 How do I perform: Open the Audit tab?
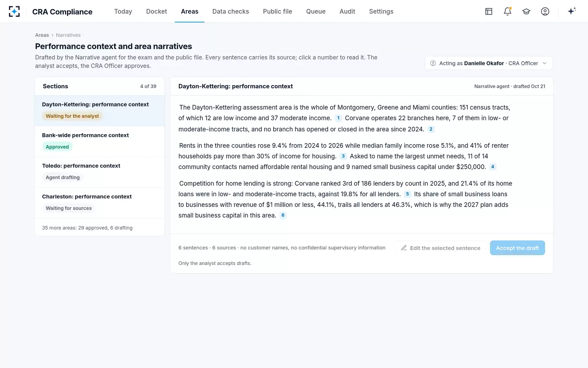coord(347,11)
